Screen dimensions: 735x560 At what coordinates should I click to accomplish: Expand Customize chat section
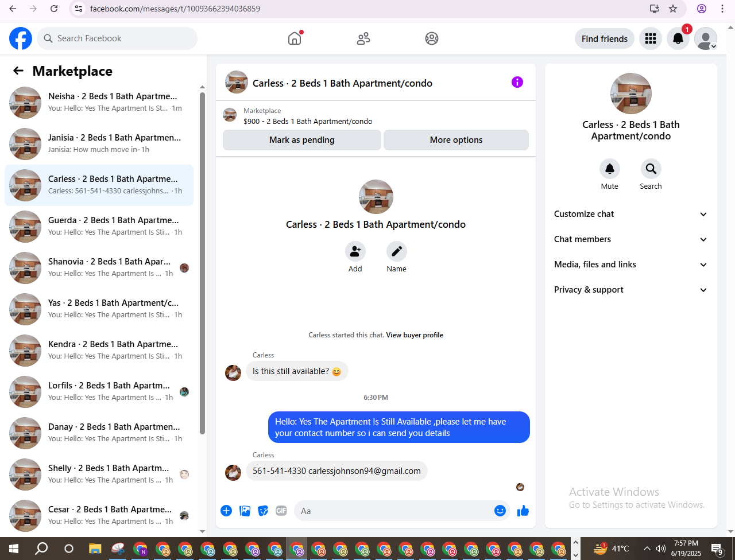click(630, 214)
